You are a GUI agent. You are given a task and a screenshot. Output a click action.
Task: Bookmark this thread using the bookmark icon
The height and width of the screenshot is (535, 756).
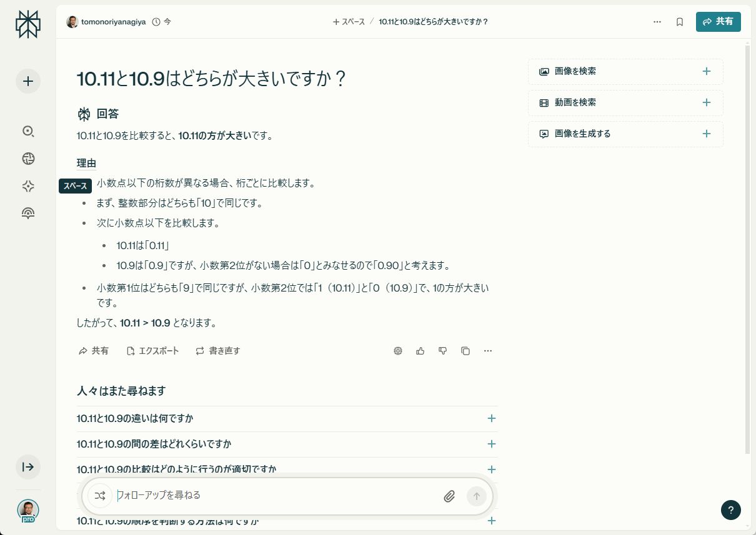(x=680, y=21)
